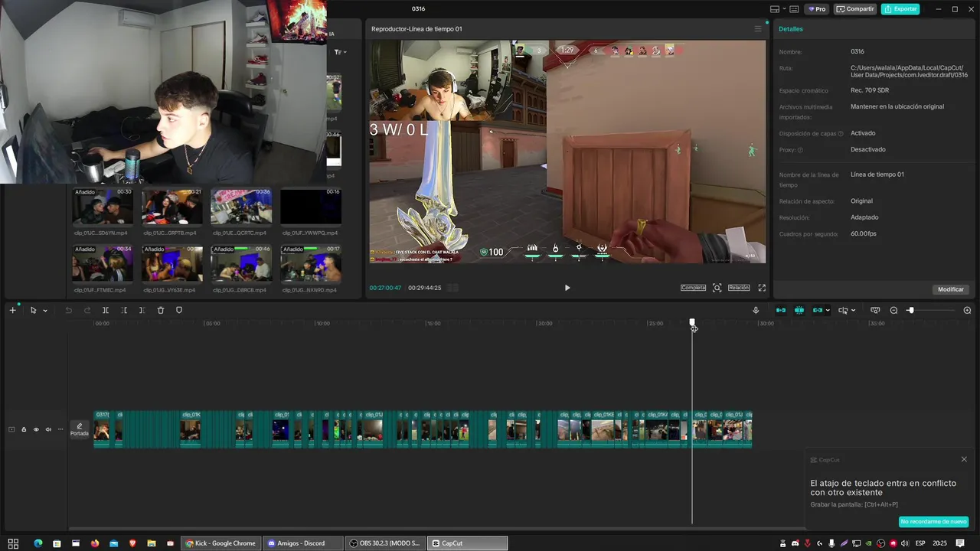Click the timeline playhead marker
The width and height of the screenshot is (980, 551).
(x=692, y=324)
